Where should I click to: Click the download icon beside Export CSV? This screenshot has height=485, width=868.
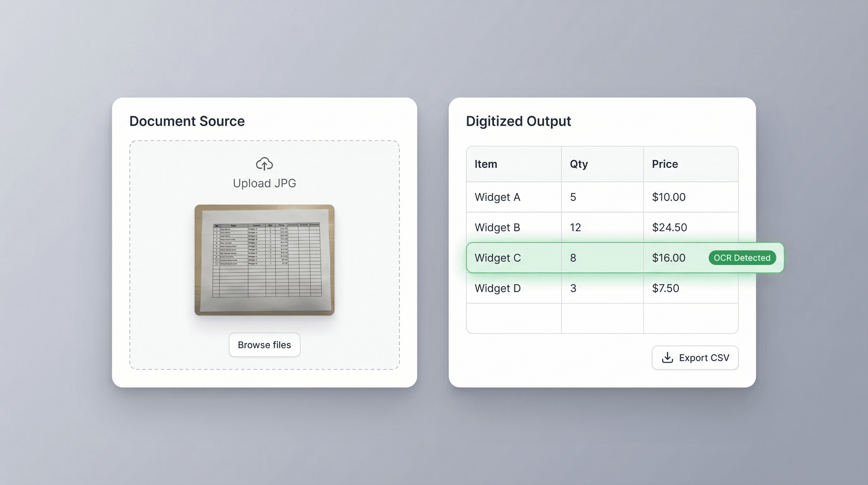click(x=667, y=357)
